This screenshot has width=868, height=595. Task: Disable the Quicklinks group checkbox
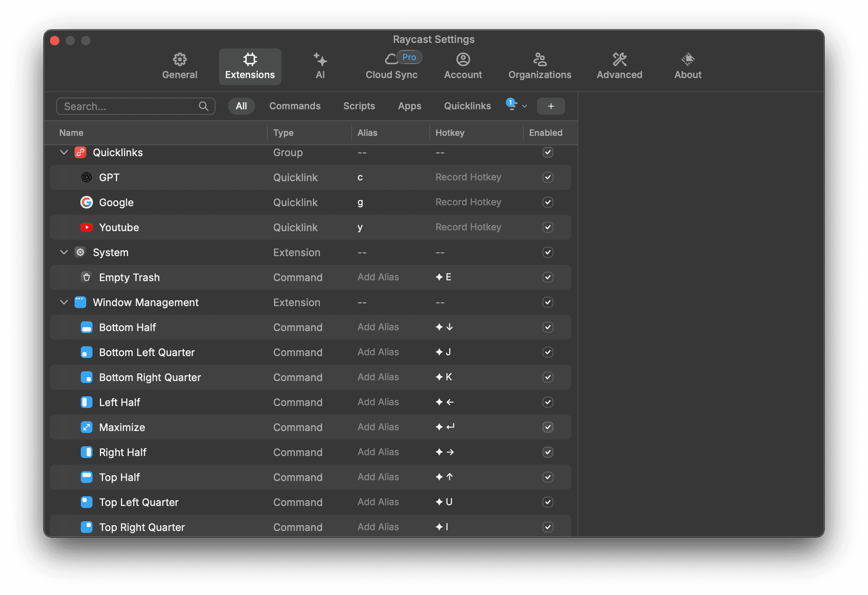click(548, 152)
